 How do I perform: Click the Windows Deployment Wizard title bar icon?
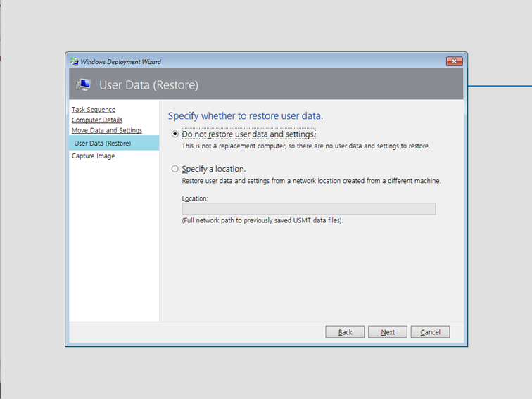coord(75,61)
